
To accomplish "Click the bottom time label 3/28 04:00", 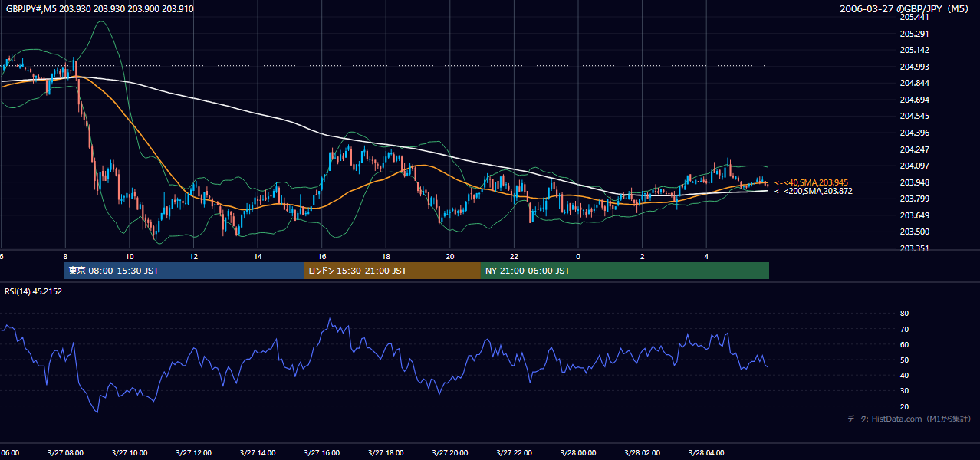I will point(706,453).
